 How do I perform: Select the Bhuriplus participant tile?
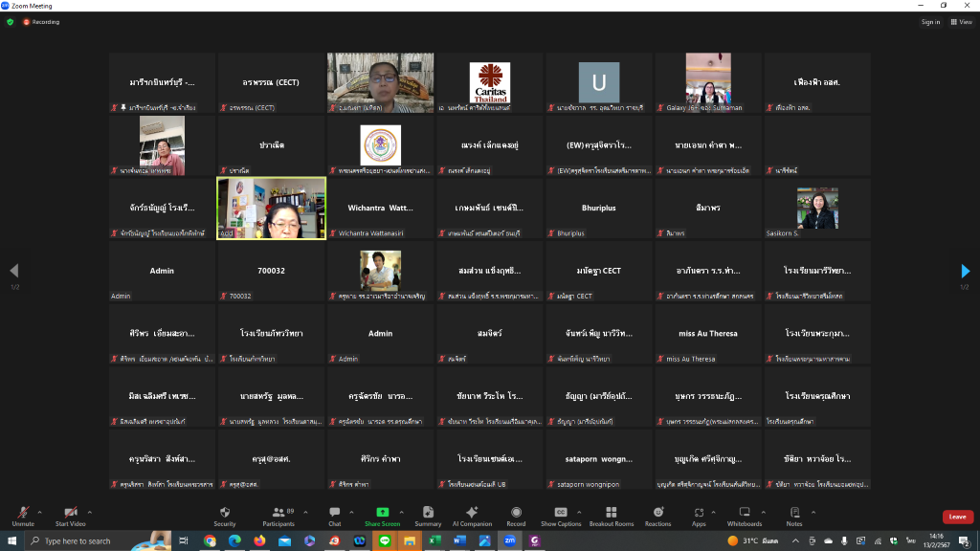tap(599, 208)
